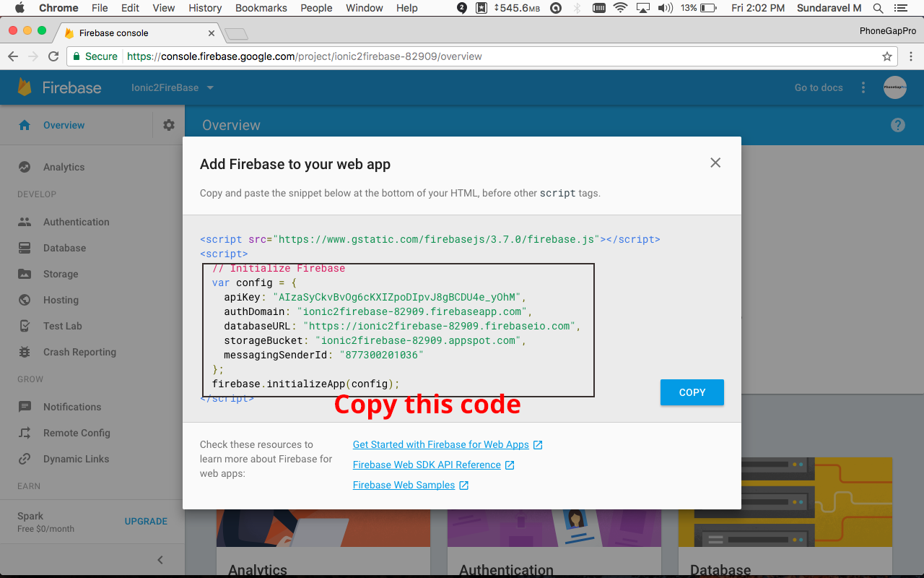Click the Firebase logo in header

[x=59, y=87]
